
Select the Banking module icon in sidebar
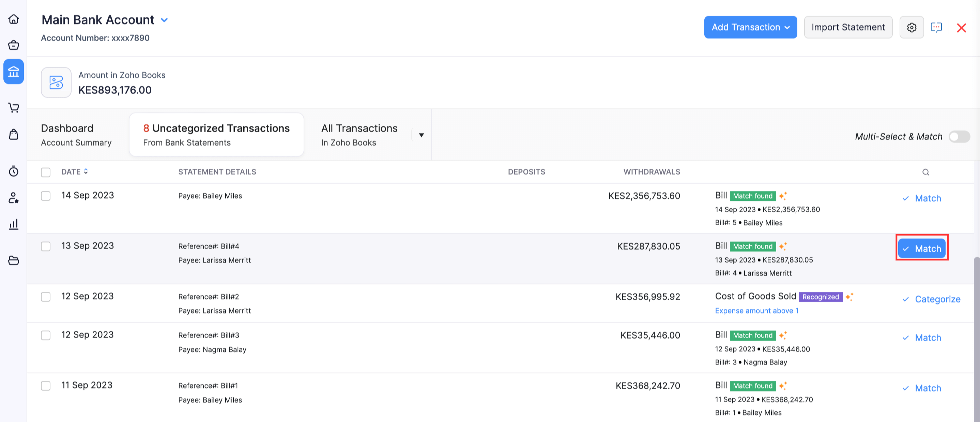(x=13, y=72)
